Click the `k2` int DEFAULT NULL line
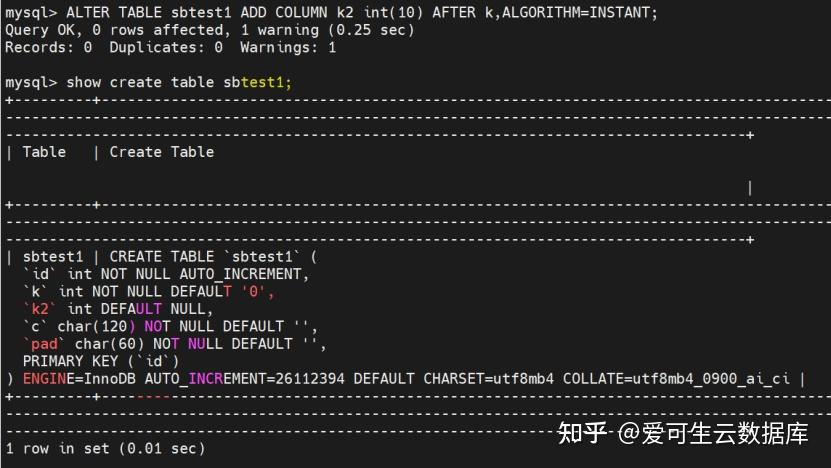This screenshot has width=831, height=468. (x=118, y=310)
